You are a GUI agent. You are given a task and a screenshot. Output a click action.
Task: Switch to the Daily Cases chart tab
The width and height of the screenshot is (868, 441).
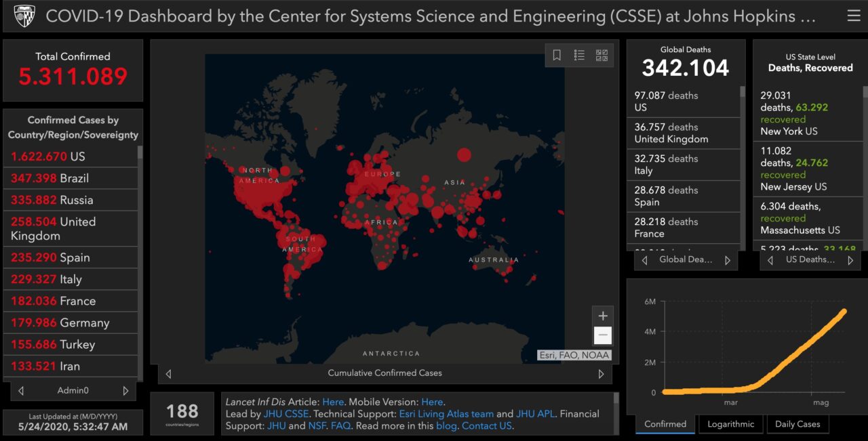pos(797,424)
